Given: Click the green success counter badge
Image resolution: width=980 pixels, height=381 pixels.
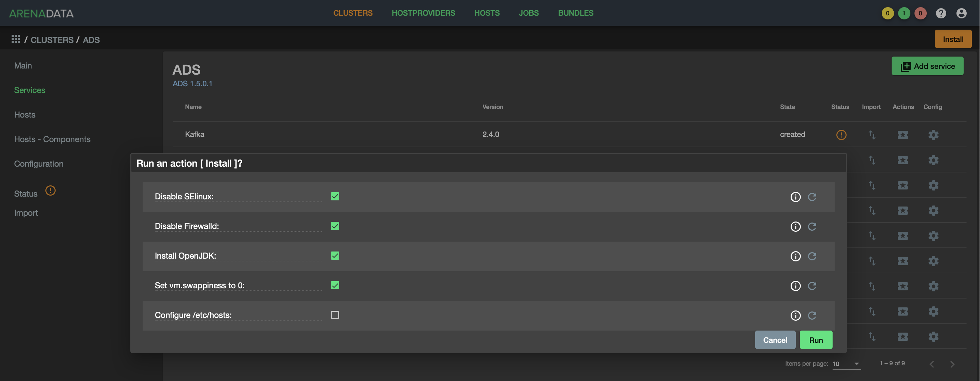Looking at the screenshot, I should pos(904,13).
